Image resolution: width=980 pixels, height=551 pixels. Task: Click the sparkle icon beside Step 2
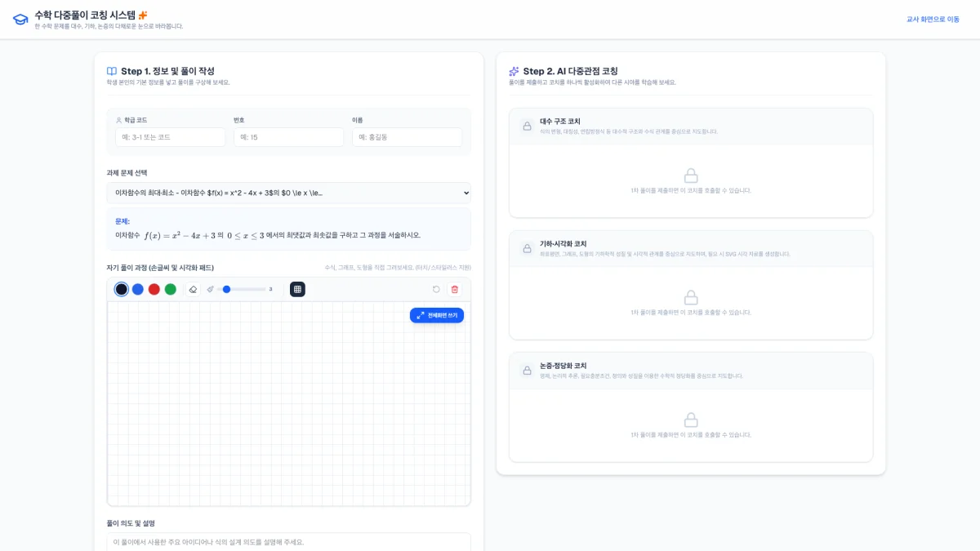[x=514, y=71]
